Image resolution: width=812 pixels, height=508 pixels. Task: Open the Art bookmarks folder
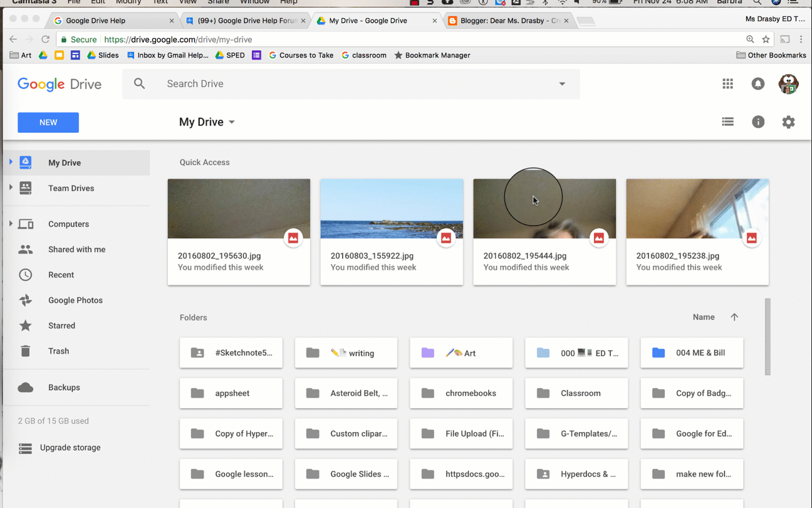pyautogui.click(x=21, y=55)
